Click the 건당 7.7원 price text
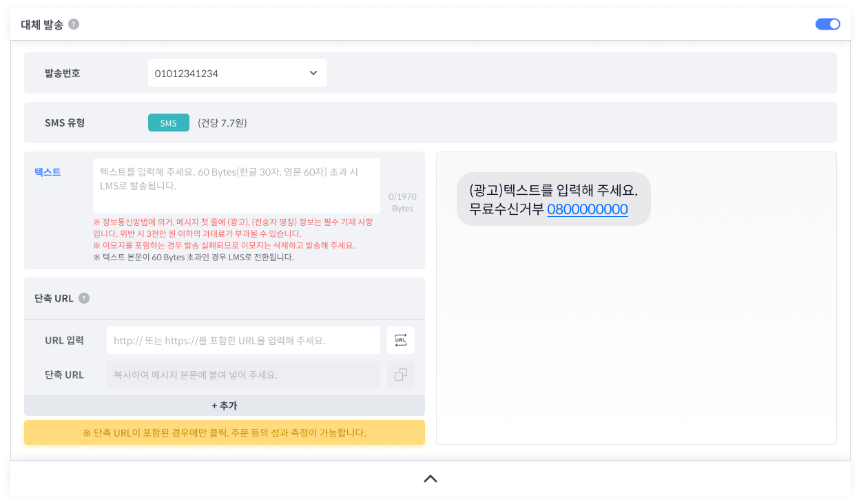 pyautogui.click(x=222, y=123)
